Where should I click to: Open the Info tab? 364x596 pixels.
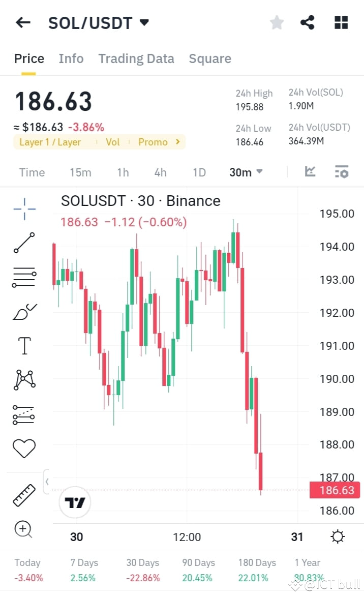[x=71, y=58]
